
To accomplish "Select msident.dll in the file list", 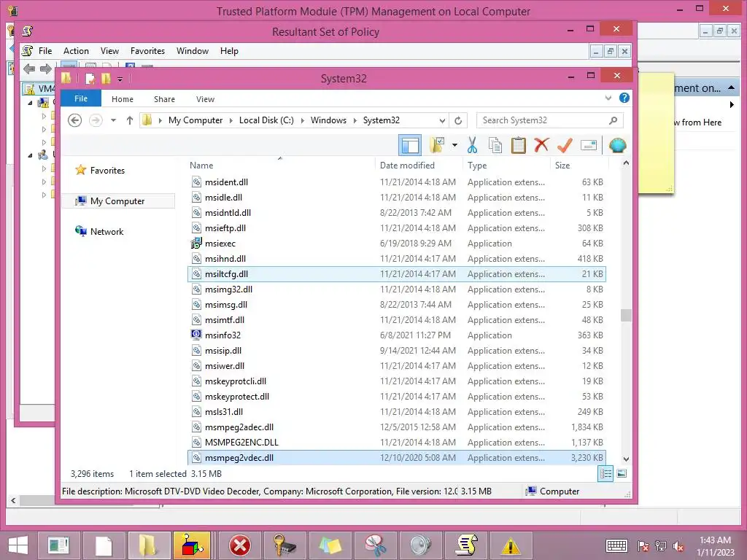I will coord(397,182).
